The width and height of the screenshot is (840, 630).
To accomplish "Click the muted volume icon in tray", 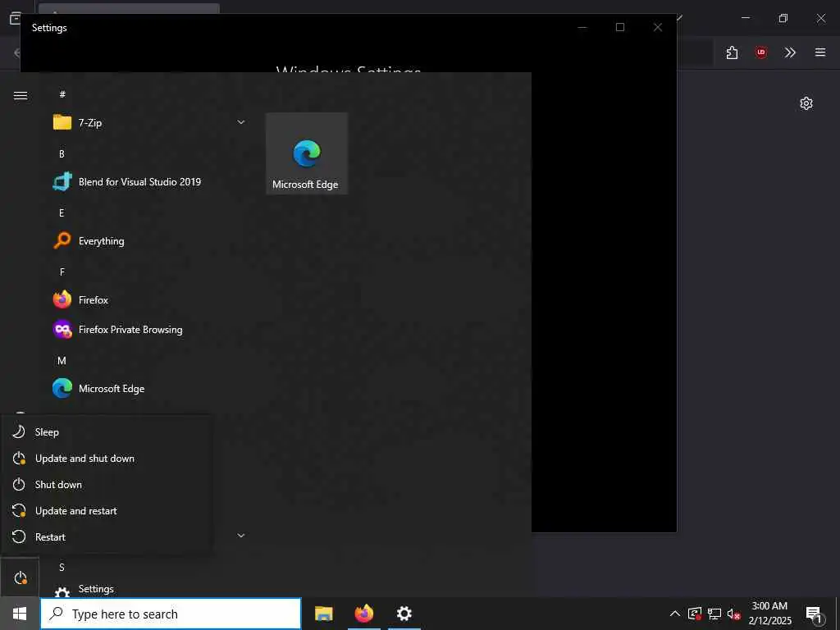I will (734, 614).
